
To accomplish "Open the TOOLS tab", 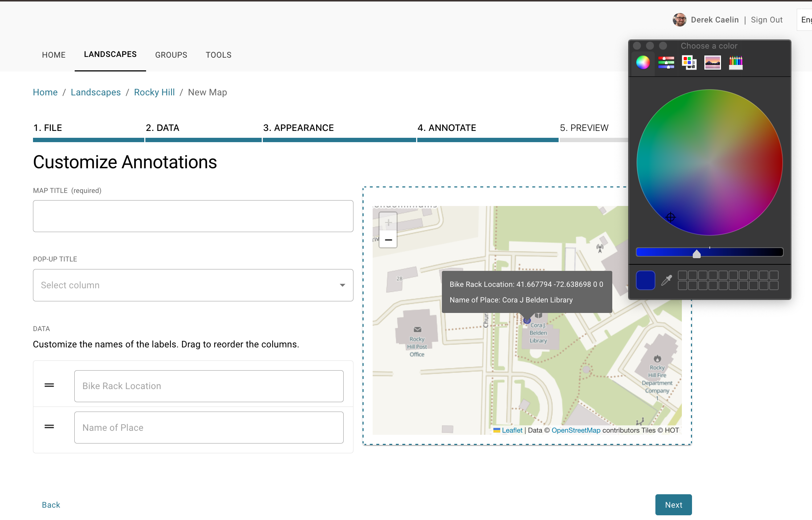I will click(219, 55).
